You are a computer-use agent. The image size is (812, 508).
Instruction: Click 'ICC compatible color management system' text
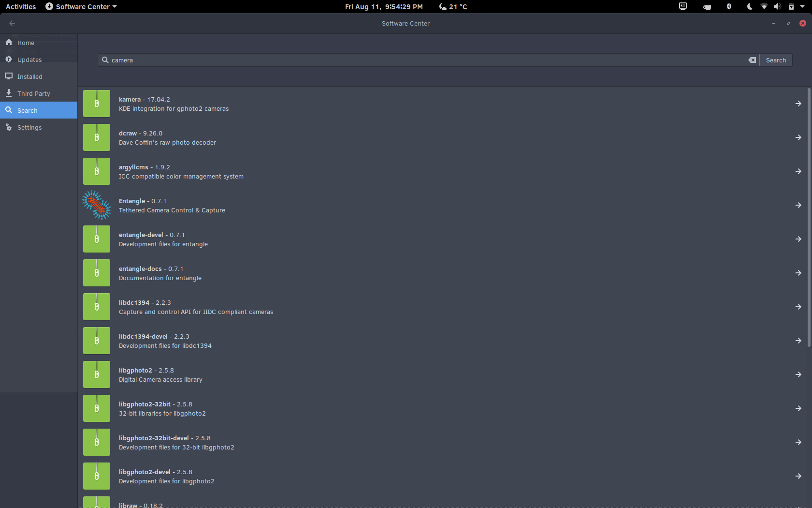click(181, 177)
